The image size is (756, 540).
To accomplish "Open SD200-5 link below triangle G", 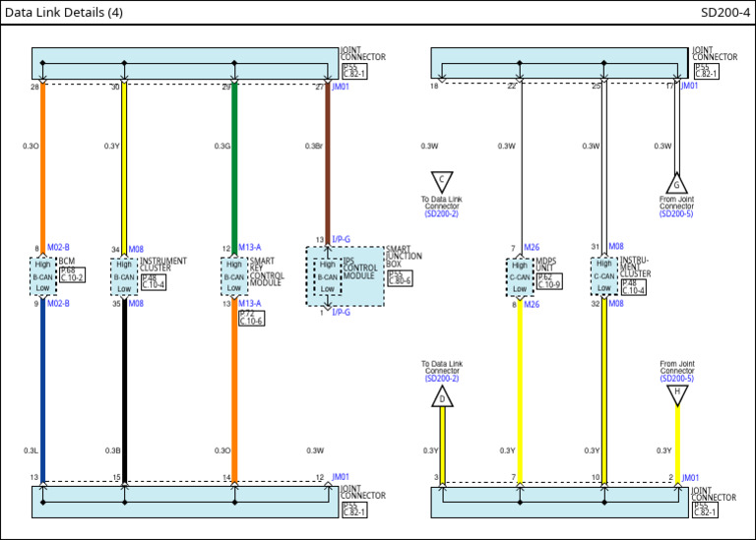I will coord(676,213).
